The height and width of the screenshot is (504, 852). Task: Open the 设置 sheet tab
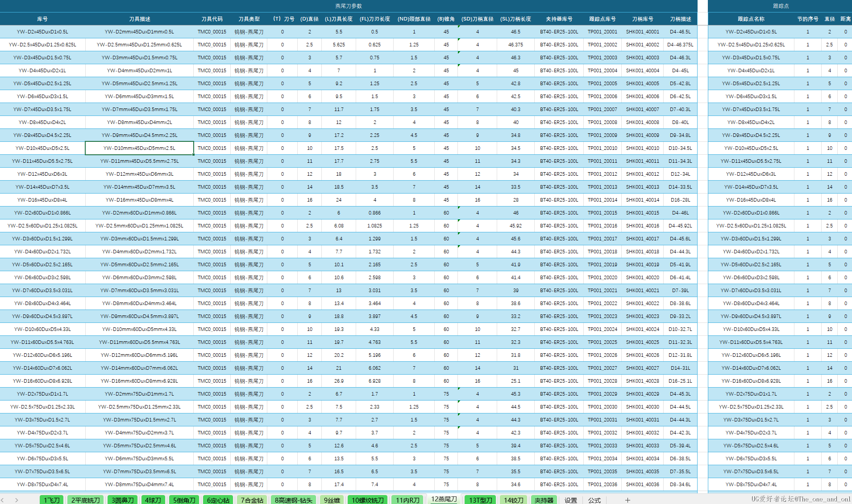[571, 500]
